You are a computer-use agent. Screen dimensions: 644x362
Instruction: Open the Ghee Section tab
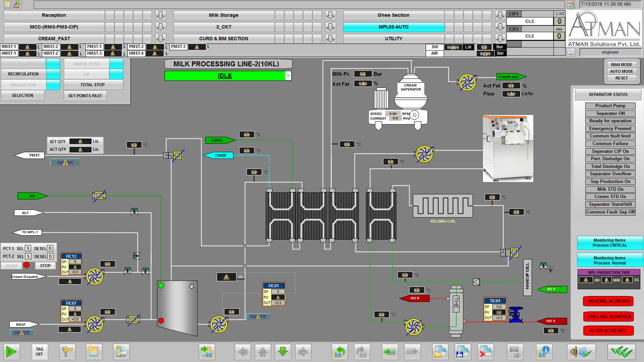[394, 15]
